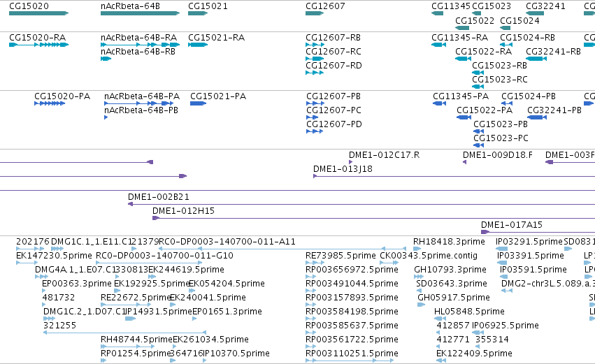Click the 321255 EST feature

click(x=125, y=333)
